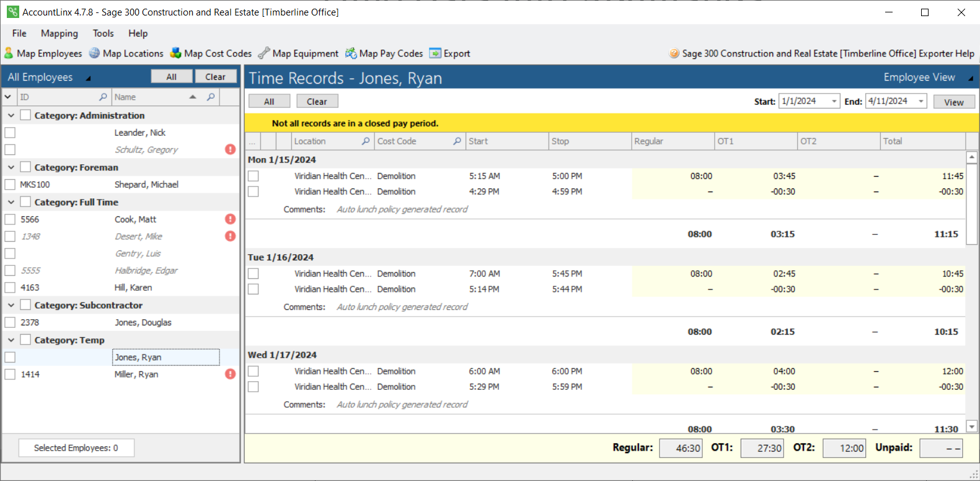
Task: Open Start date dropdown
Action: pos(834,102)
